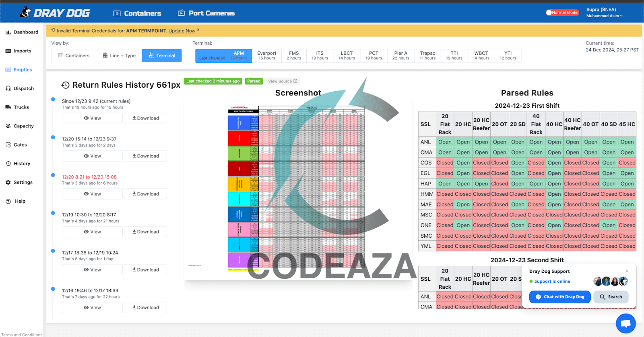
Task: Open the Capacity menu item
Action: [20, 126]
